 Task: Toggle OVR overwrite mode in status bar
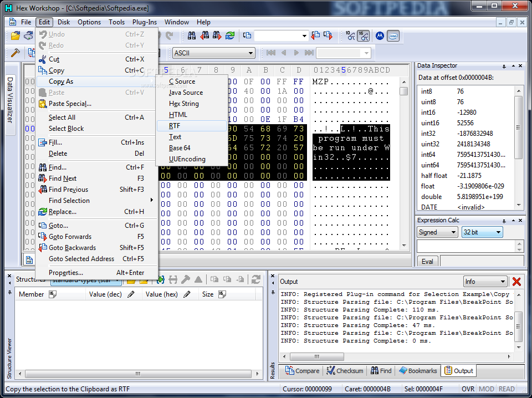[x=468, y=389]
